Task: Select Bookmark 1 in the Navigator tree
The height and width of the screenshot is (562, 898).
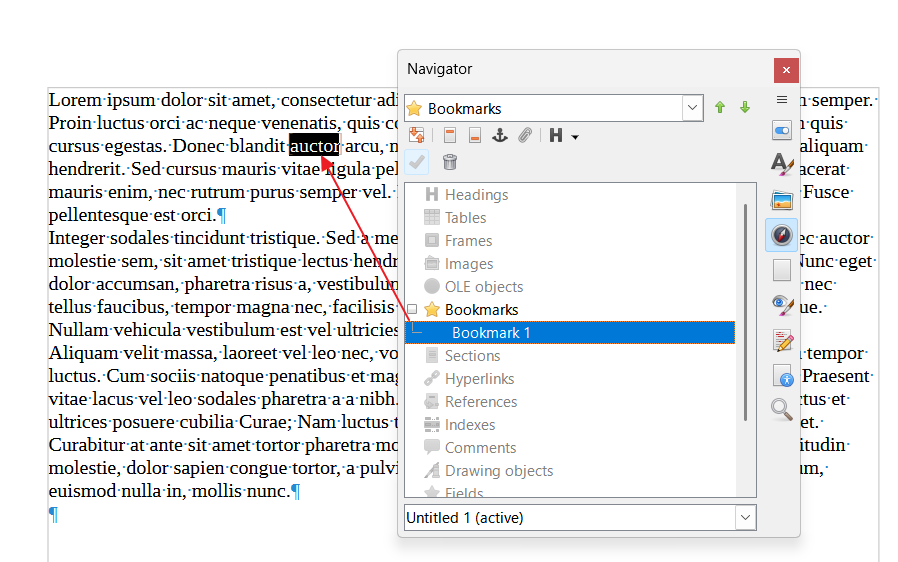Action: [491, 333]
